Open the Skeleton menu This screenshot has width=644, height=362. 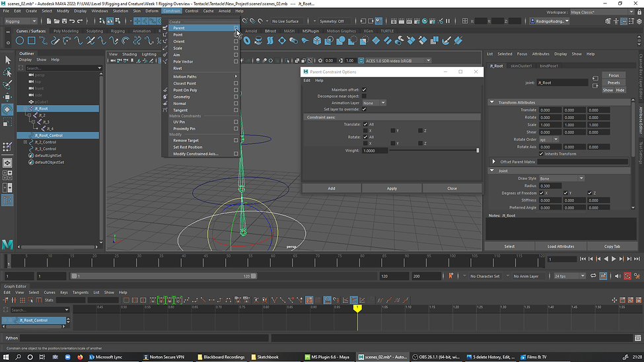(120, 11)
